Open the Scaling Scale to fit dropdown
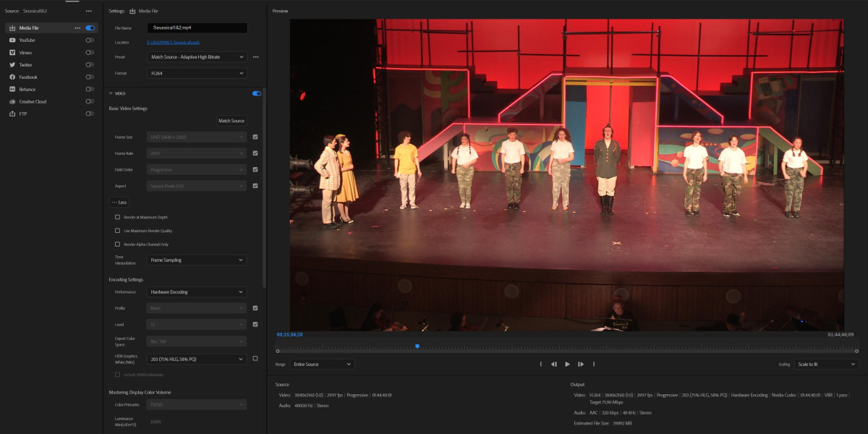The height and width of the screenshot is (434, 868). (x=826, y=365)
